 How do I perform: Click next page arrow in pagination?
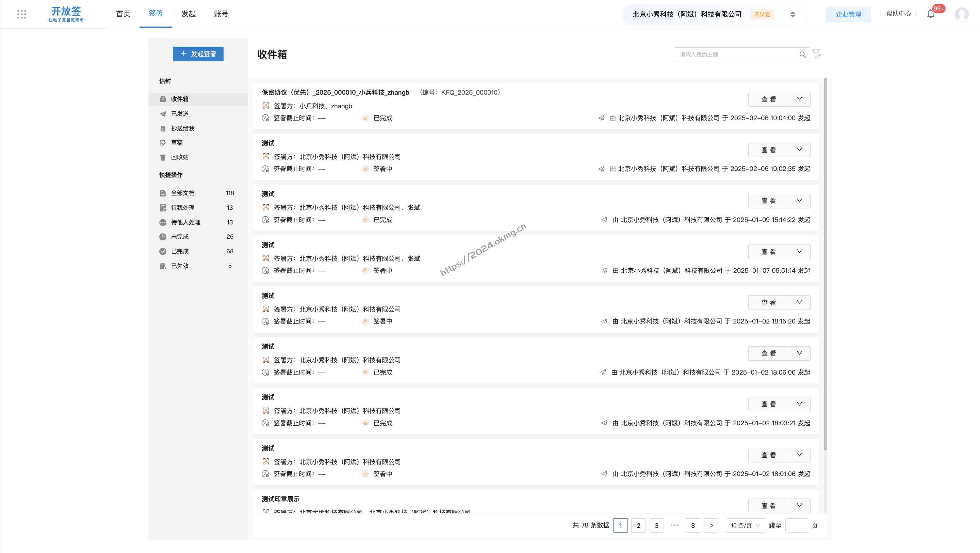[x=710, y=525]
